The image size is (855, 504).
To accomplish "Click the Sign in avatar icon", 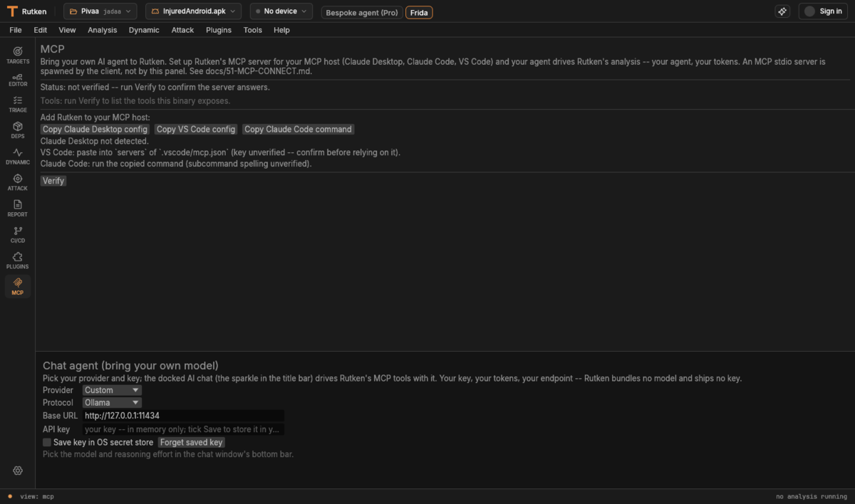I will coord(809,11).
